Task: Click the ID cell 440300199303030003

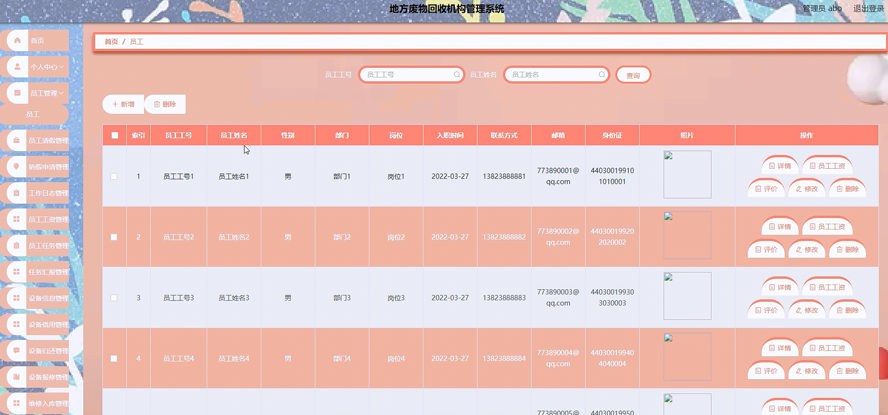Action: point(612,298)
